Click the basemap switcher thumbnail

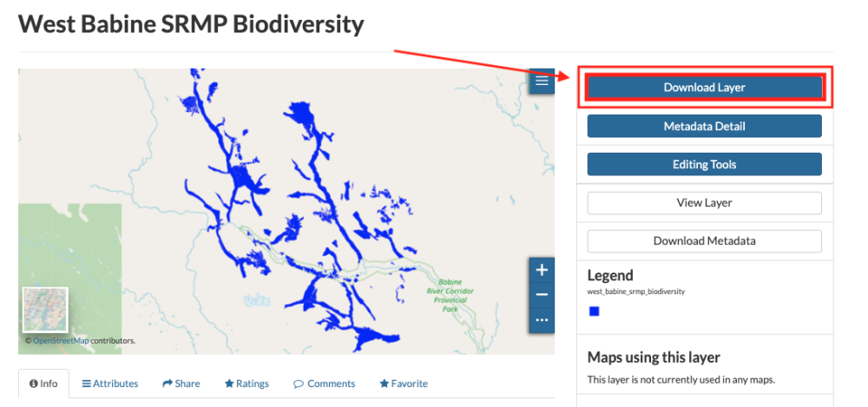tap(45, 310)
